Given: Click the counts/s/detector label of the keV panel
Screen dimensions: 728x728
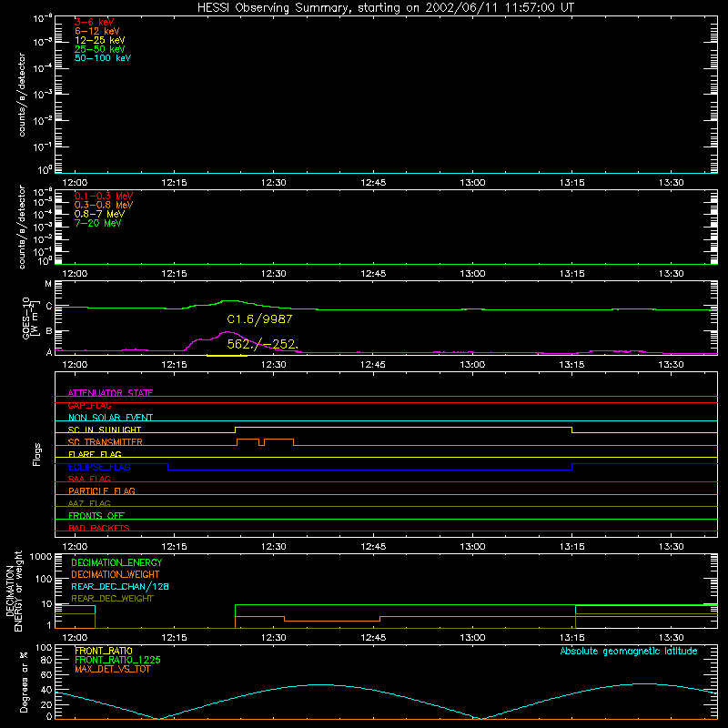Looking at the screenshot, I should 22,95.
